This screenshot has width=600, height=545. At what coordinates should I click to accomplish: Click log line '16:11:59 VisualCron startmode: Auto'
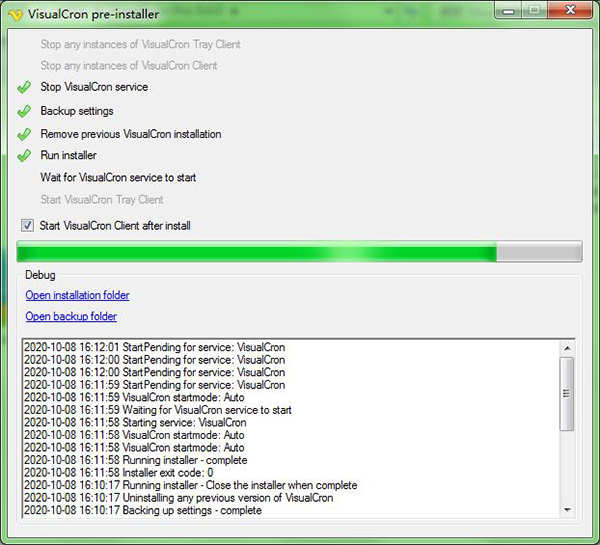pos(134,397)
